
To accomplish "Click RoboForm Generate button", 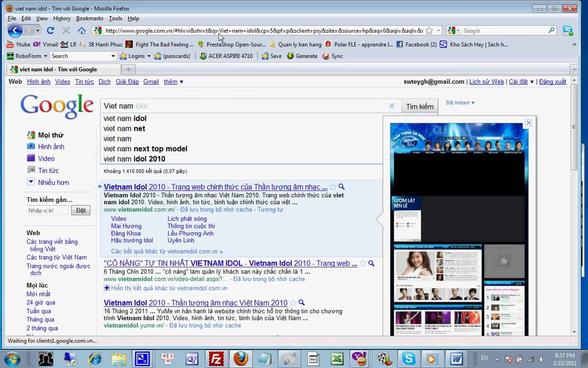I will (x=302, y=56).
